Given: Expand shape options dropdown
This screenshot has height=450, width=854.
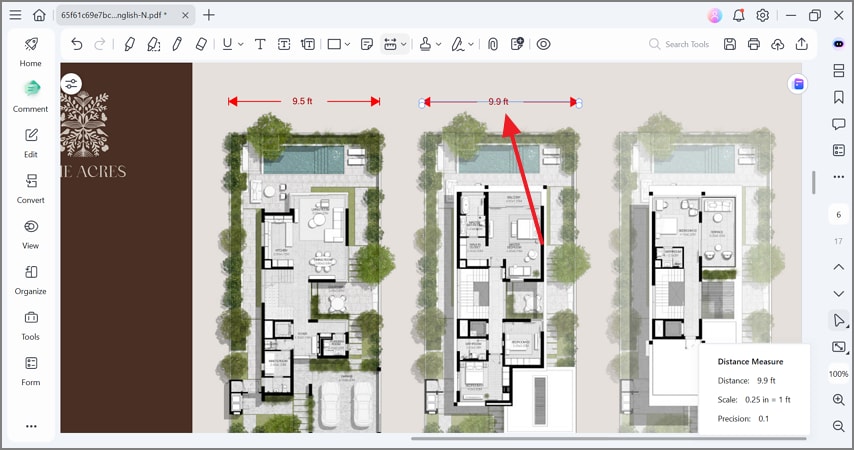Looking at the screenshot, I should pyautogui.click(x=347, y=44).
